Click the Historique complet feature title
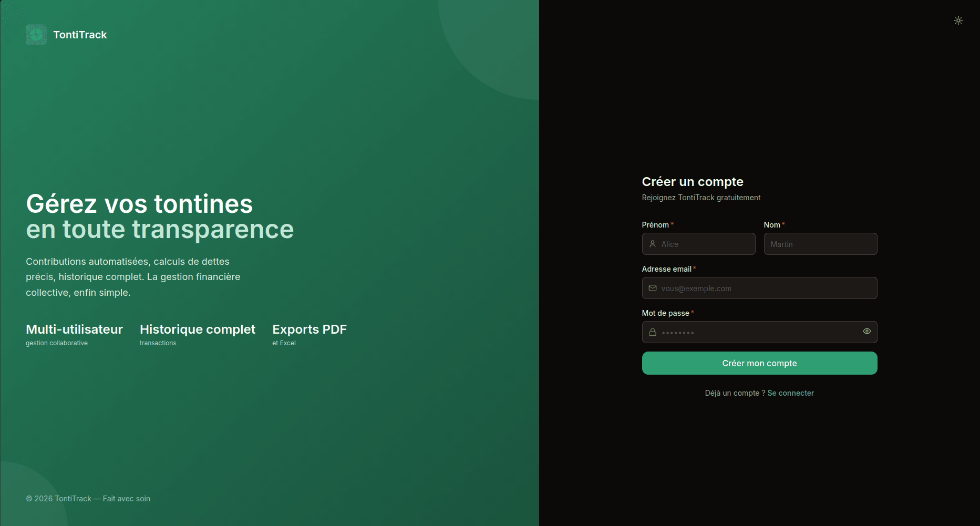The width and height of the screenshot is (980, 526). click(x=198, y=329)
